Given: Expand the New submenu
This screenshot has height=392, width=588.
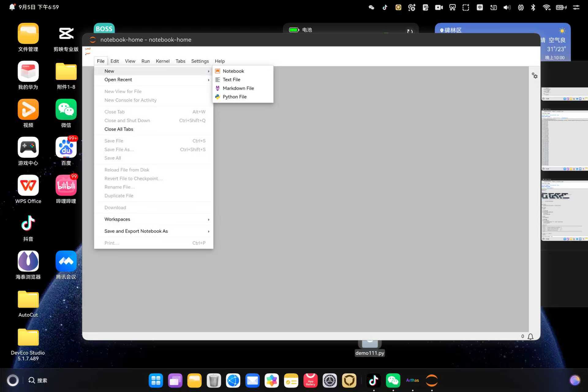Looking at the screenshot, I should coord(154,71).
